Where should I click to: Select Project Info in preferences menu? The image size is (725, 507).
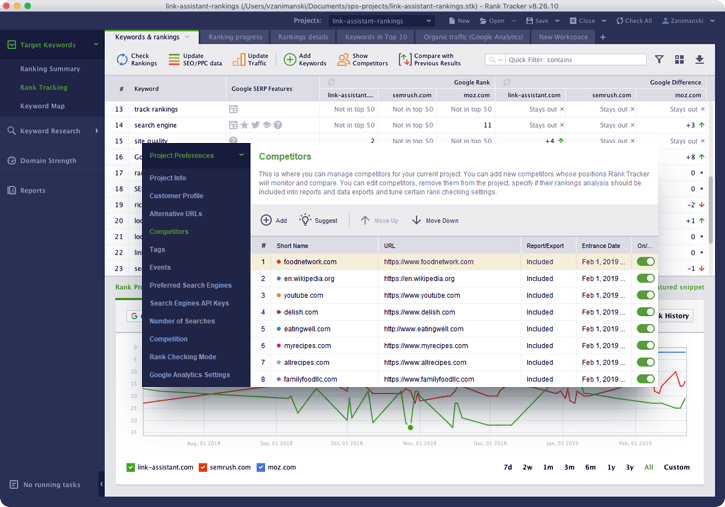(167, 178)
